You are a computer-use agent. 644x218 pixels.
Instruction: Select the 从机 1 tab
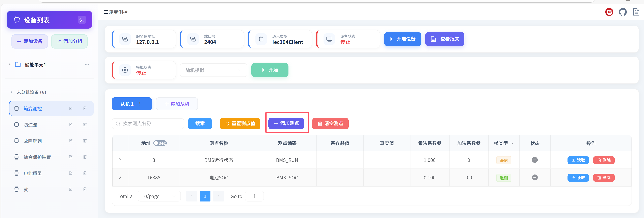click(127, 104)
